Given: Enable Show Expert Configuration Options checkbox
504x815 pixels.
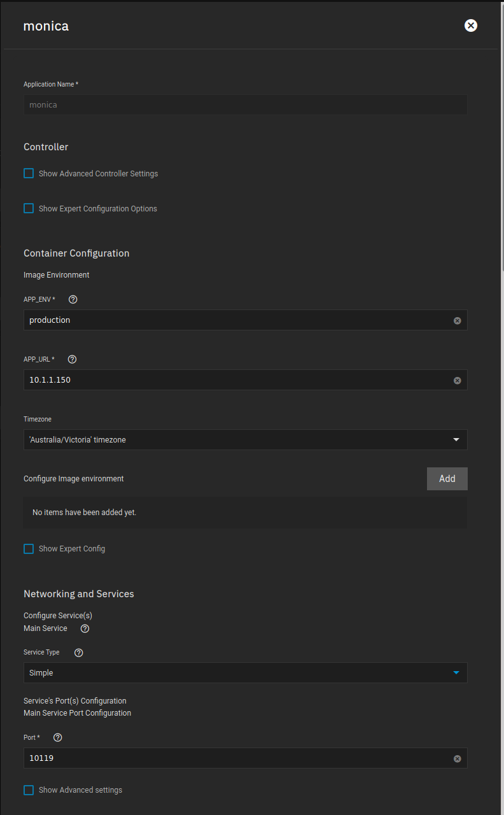Looking at the screenshot, I should click(29, 208).
